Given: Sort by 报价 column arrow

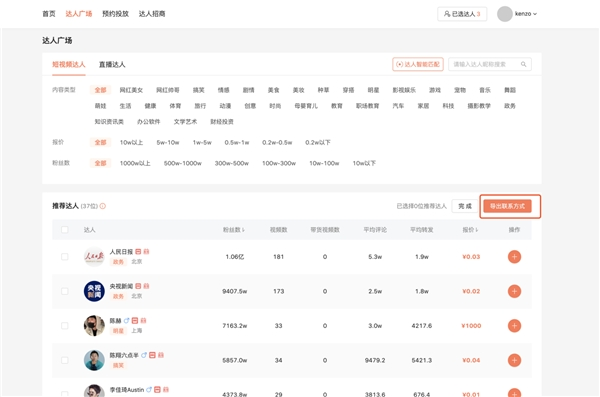Looking at the screenshot, I should coord(477,230).
